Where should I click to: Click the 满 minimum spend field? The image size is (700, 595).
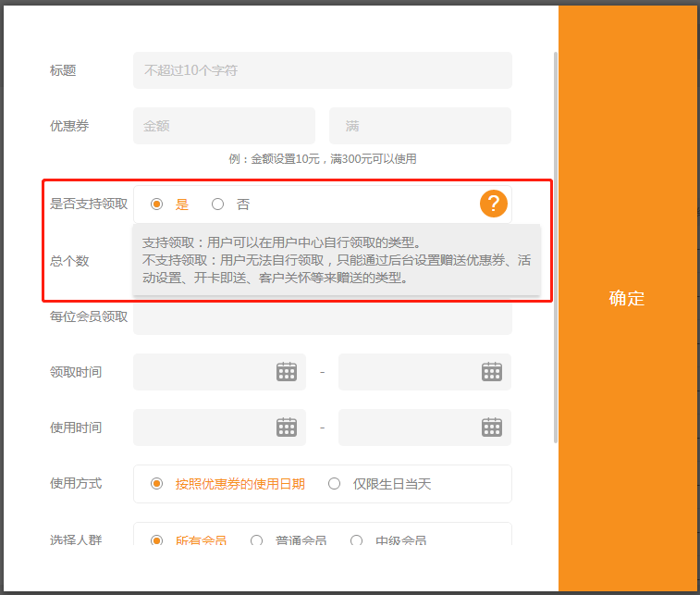(x=420, y=126)
